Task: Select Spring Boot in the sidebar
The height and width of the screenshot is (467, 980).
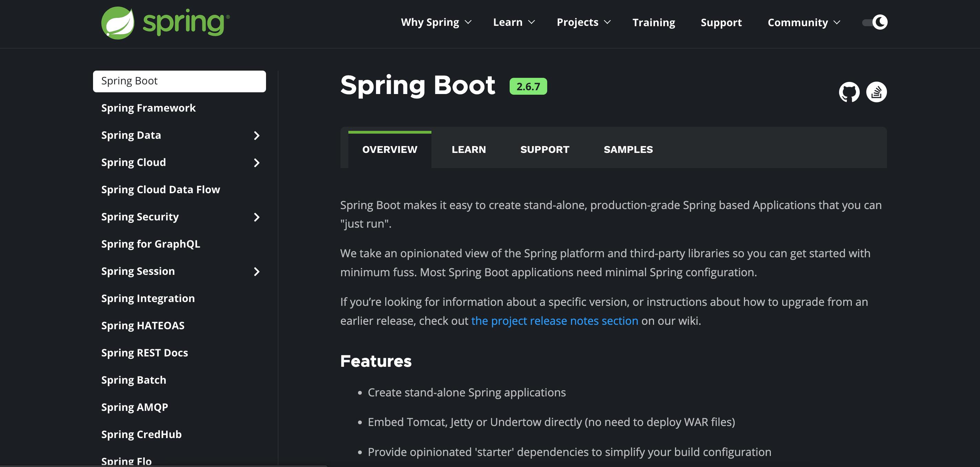Action: [x=179, y=81]
